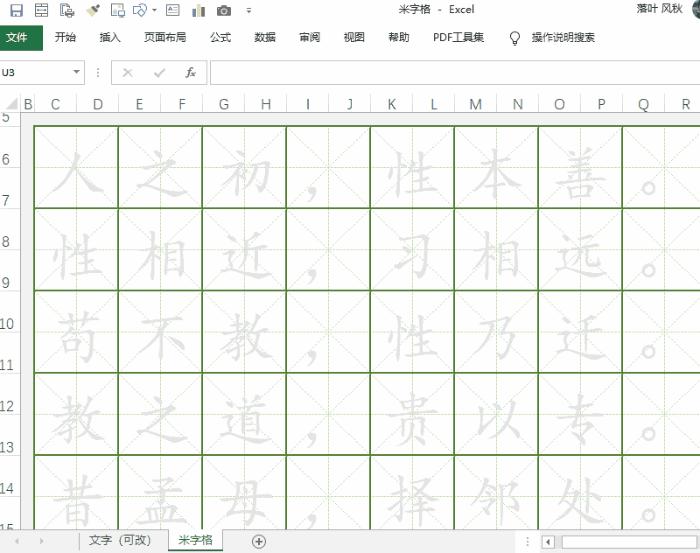The height and width of the screenshot is (553, 700).
Task: Click the horizontal scrollbar track
Action: pos(629,542)
